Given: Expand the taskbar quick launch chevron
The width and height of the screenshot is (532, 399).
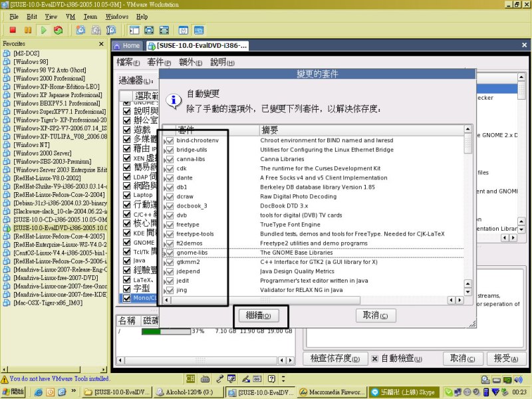Looking at the screenshot, I should 73,391.
